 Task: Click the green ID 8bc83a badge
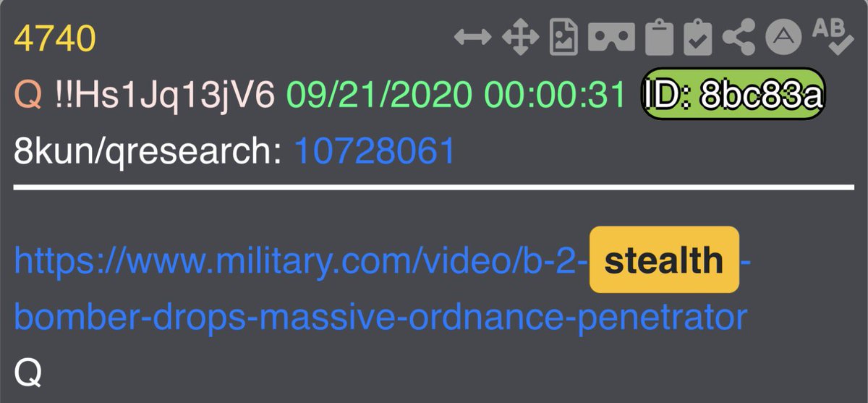(x=733, y=95)
